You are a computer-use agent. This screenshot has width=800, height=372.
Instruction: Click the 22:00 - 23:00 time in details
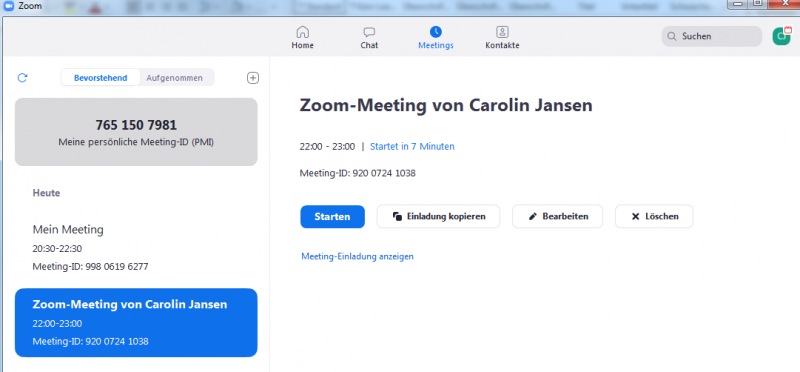click(x=327, y=146)
